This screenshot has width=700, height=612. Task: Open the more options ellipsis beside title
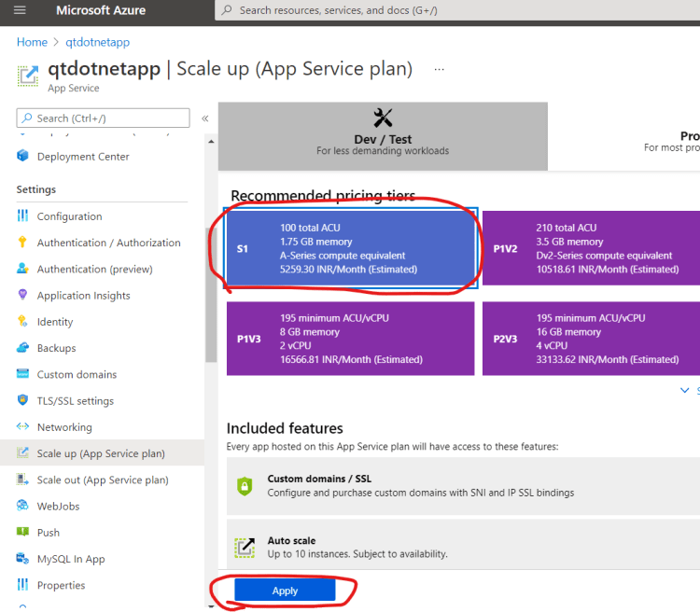(x=440, y=70)
